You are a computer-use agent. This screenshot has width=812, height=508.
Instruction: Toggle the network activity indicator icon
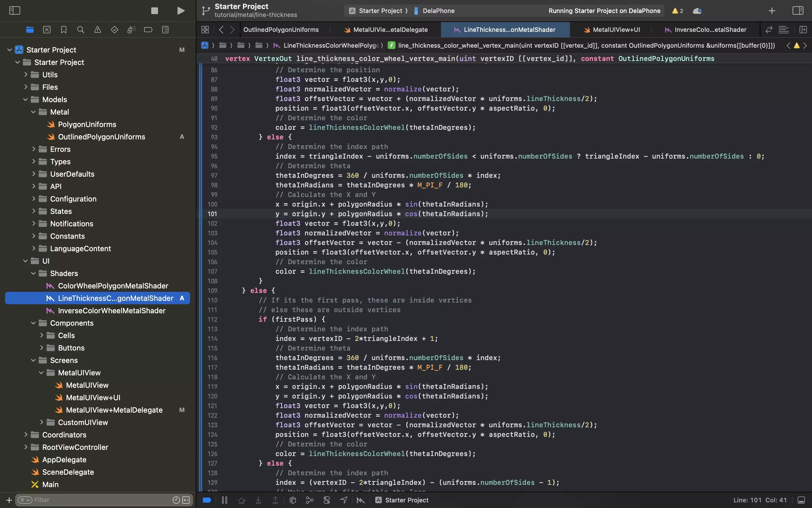(697, 10)
